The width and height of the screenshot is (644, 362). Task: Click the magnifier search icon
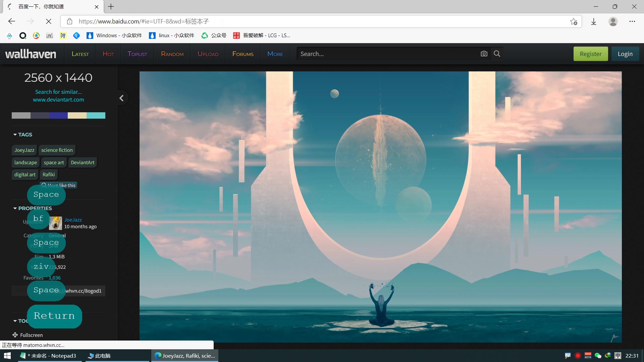click(x=497, y=54)
